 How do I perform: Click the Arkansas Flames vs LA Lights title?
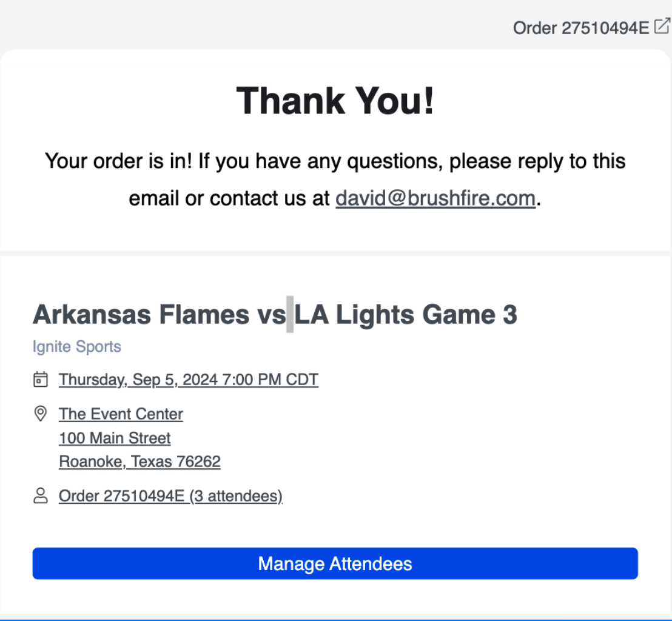[275, 315]
